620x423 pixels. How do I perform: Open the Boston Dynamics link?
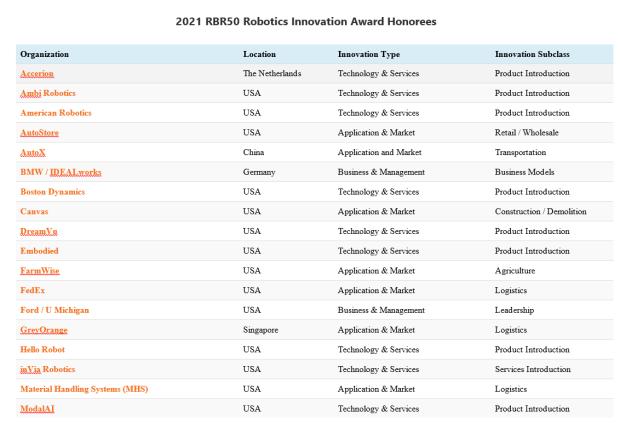click(52, 191)
